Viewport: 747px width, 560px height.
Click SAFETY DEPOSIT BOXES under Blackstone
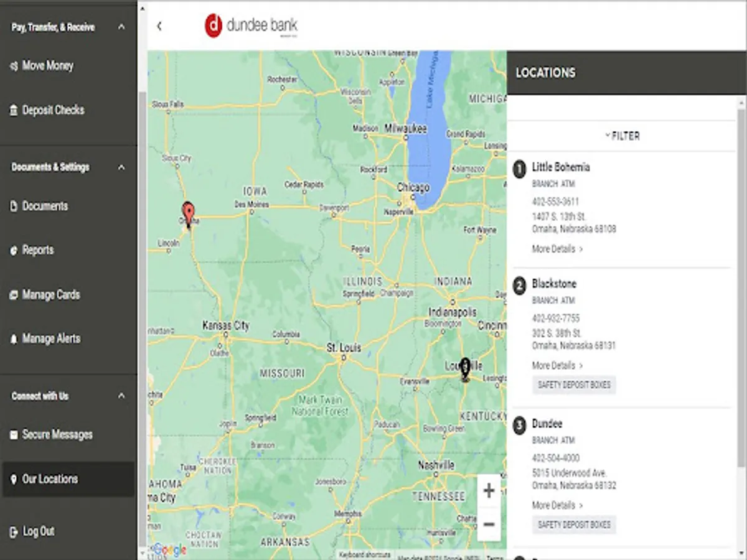(x=573, y=385)
